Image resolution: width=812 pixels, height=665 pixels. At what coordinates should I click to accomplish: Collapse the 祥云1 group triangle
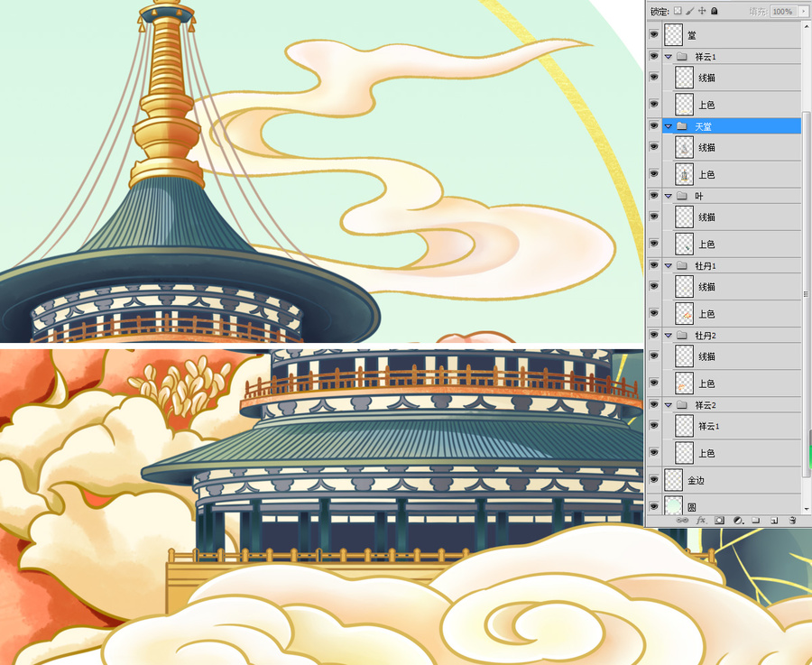pyautogui.click(x=668, y=57)
